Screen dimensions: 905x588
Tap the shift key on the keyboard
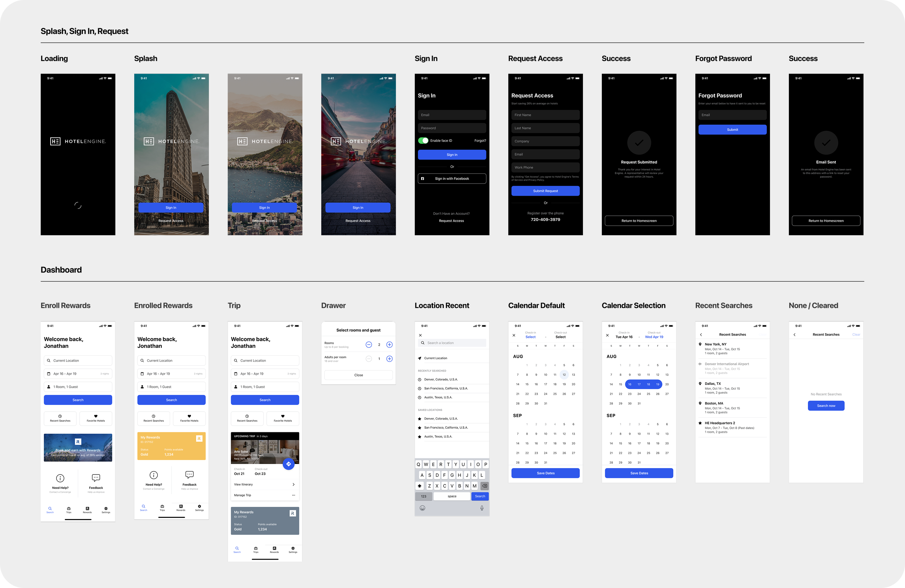[420, 486]
